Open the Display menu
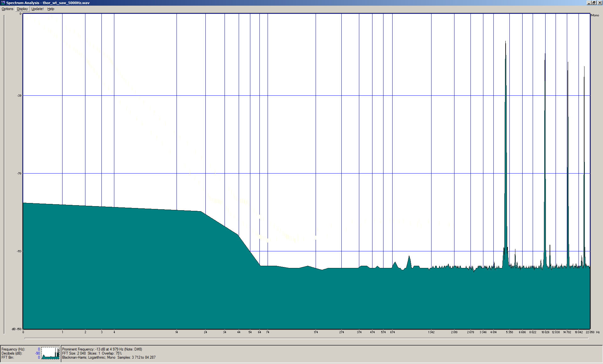Image resolution: width=603 pixels, height=364 pixels. click(22, 9)
